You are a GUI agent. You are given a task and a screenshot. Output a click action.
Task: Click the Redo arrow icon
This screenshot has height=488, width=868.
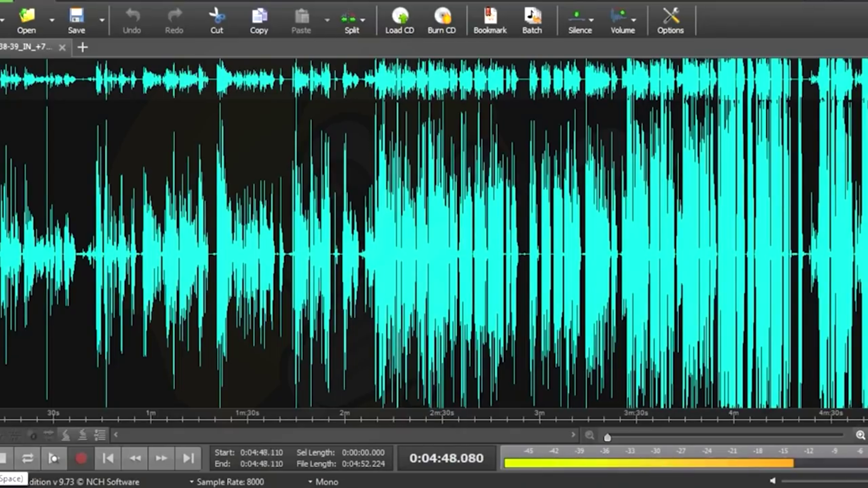(175, 16)
